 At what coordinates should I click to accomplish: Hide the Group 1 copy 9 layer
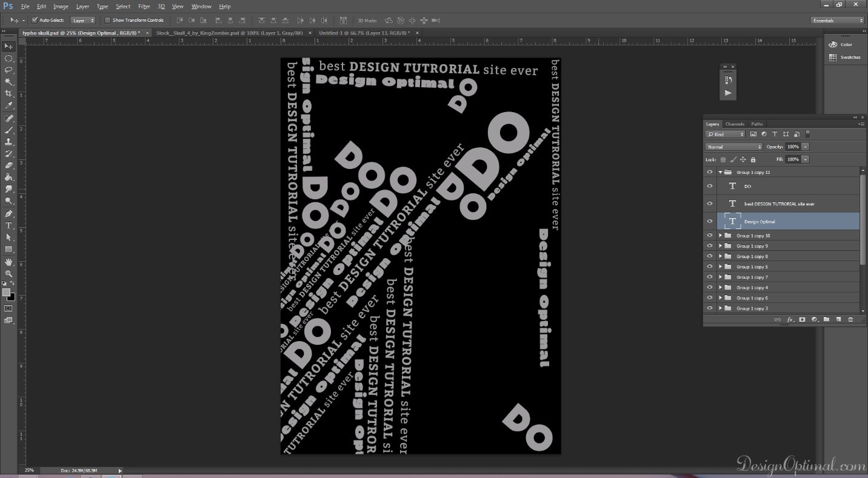click(x=710, y=246)
